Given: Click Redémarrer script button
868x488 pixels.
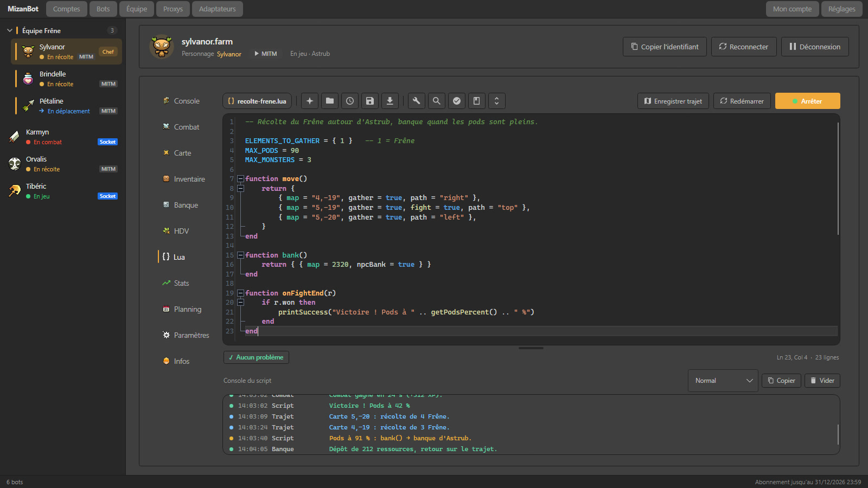Looking at the screenshot, I should (742, 101).
